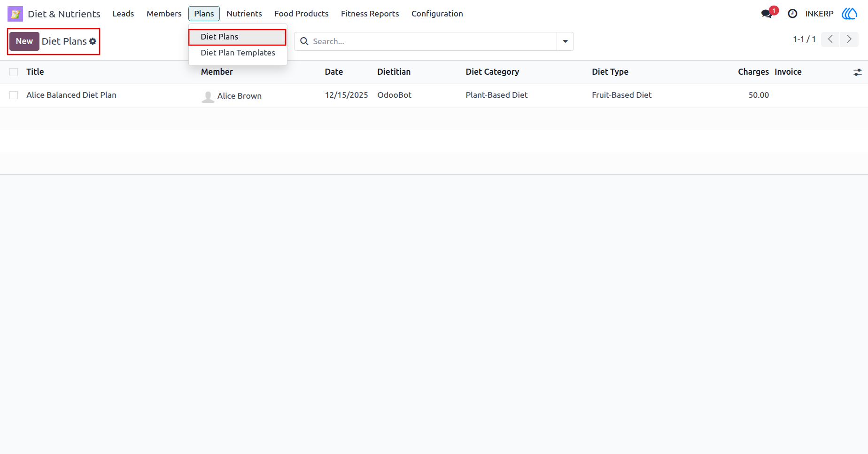Sort by the Diet Type column header

click(610, 72)
